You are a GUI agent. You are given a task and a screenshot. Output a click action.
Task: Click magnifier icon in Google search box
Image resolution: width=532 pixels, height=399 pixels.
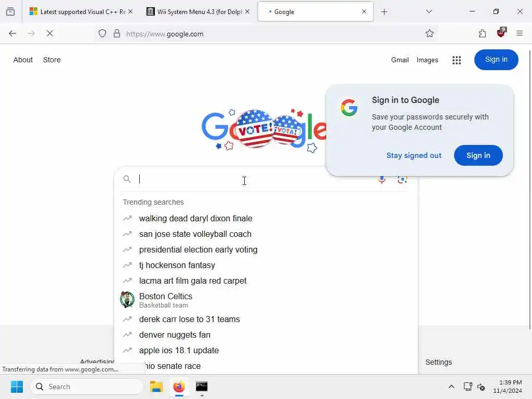pyautogui.click(x=127, y=179)
